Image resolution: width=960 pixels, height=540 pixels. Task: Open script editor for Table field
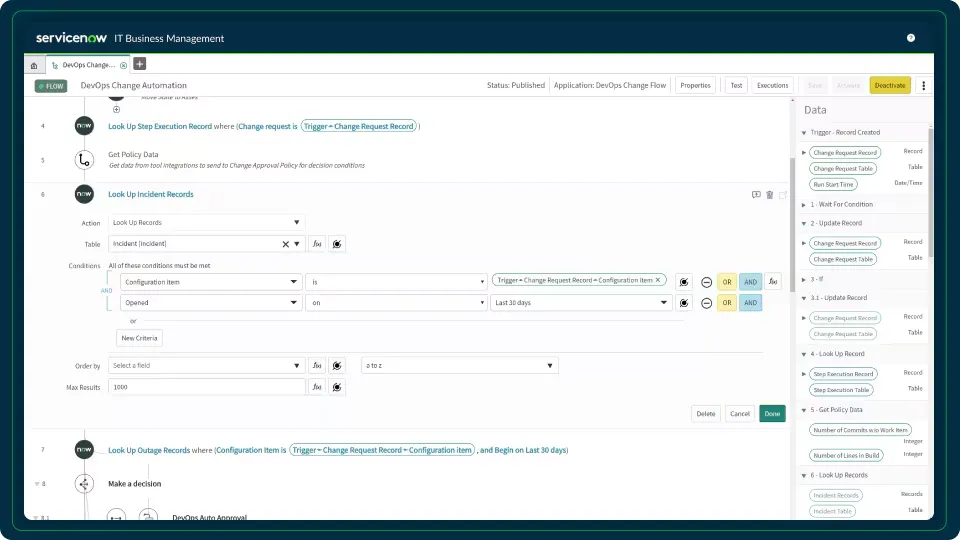317,243
